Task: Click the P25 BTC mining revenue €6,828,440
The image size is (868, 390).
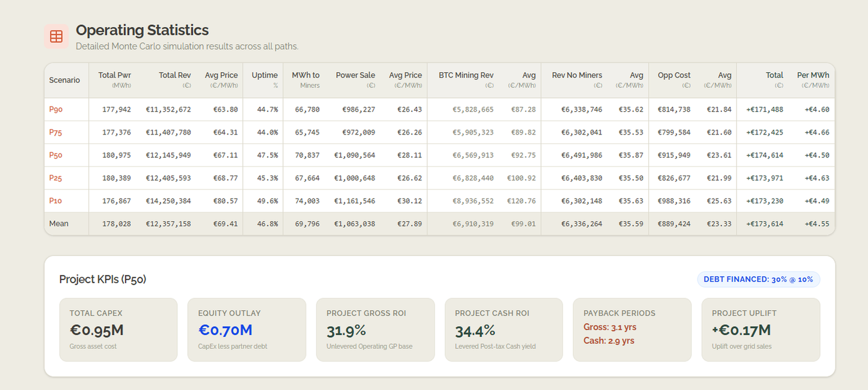Action: 473,178
